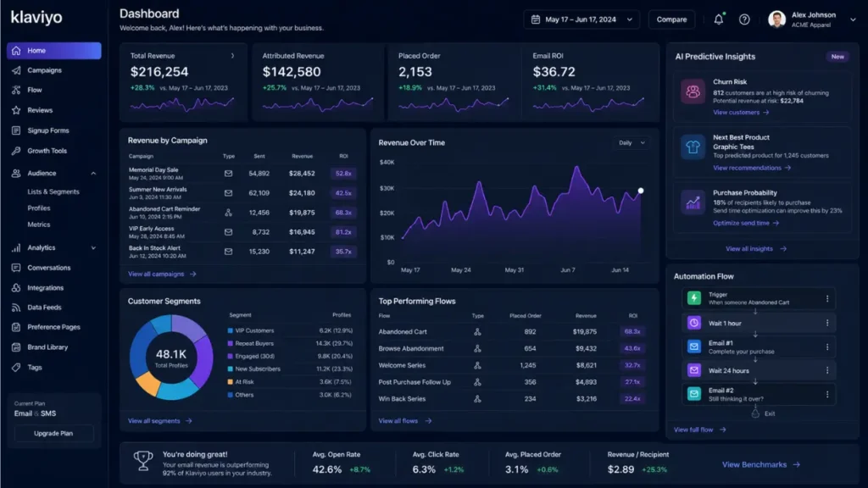Click View Benchmarks link
Image resolution: width=868 pixels, height=488 pixels.
[761, 465]
